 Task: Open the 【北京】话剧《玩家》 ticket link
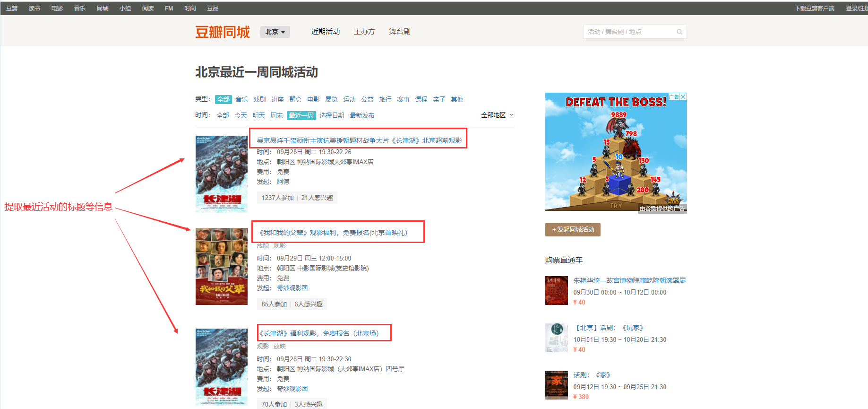(x=609, y=328)
